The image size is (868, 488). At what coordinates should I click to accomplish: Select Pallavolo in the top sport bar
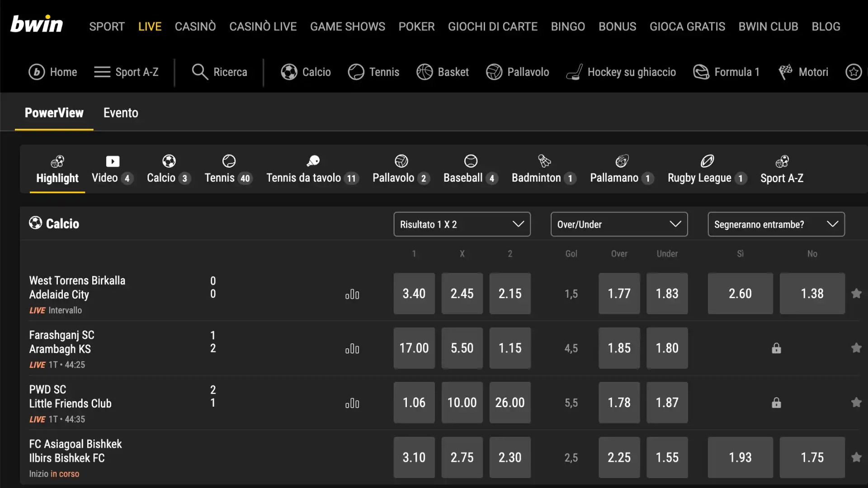[518, 72]
